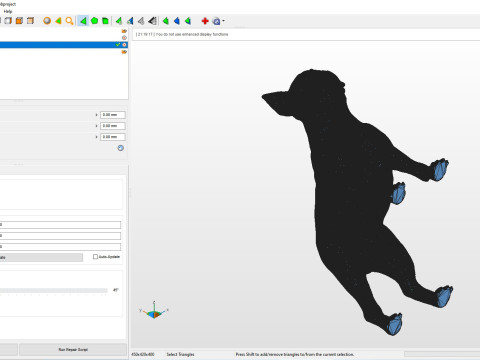The image size is (480, 360).
Task: Click the round blue button below the mm fields
Action: click(x=121, y=148)
